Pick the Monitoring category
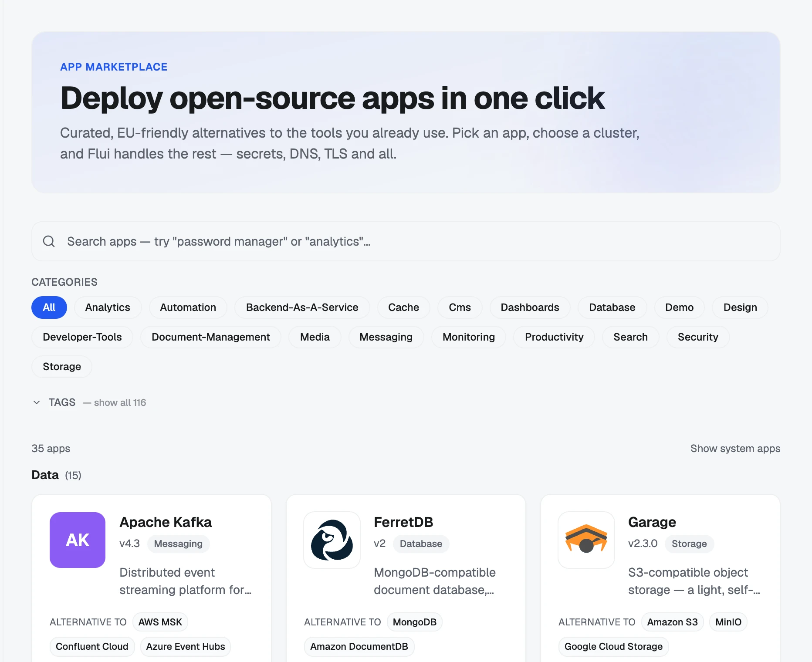The height and width of the screenshot is (662, 812). 469,337
